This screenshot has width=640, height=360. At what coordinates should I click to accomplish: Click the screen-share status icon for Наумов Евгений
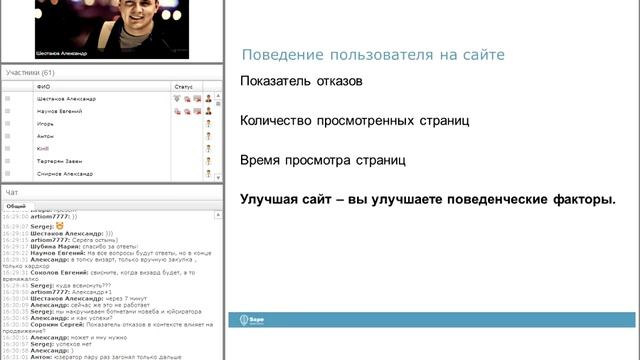197,111
